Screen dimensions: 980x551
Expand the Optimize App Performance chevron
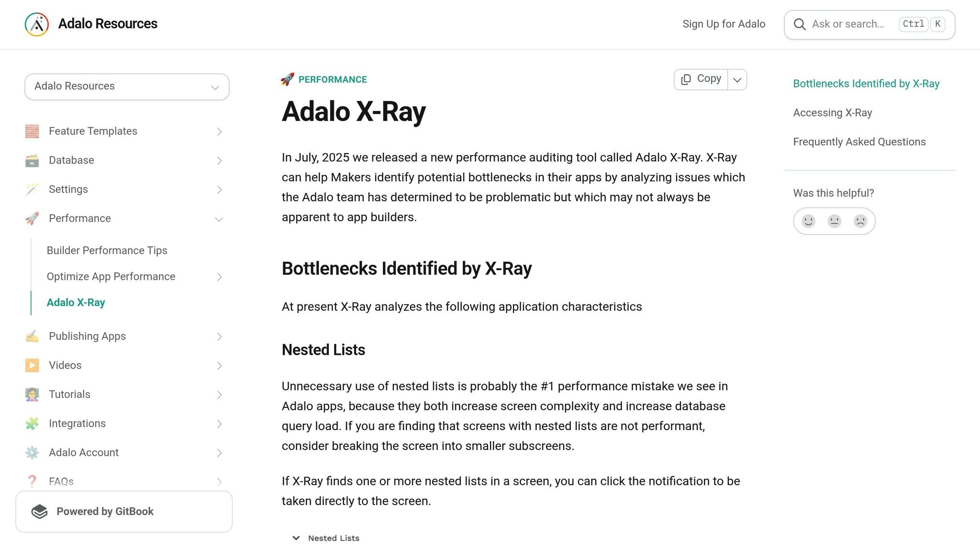pyautogui.click(x=219, y=277)
